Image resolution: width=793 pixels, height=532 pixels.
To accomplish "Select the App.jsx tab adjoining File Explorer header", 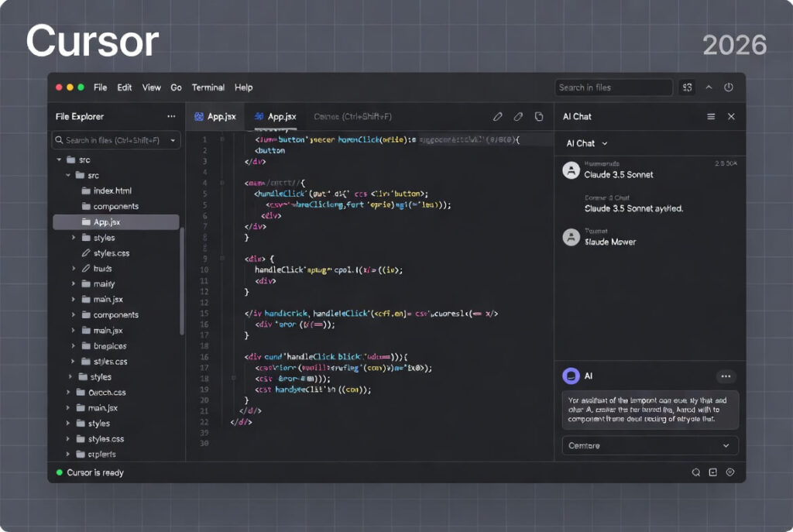I will 215,116.
